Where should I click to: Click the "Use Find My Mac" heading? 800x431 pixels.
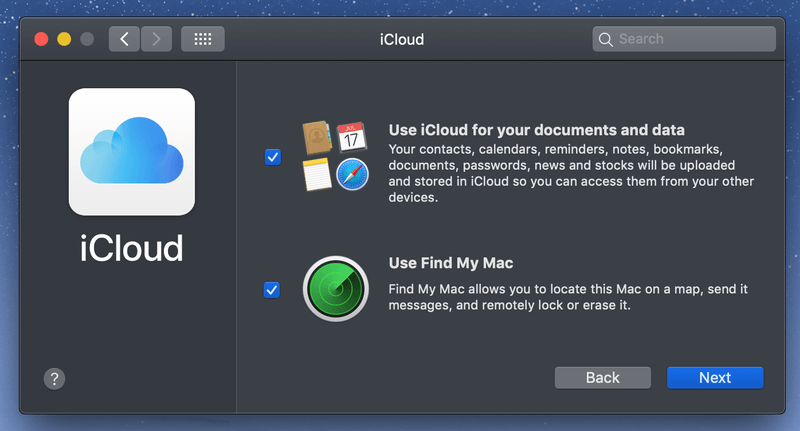click(450, 263)
